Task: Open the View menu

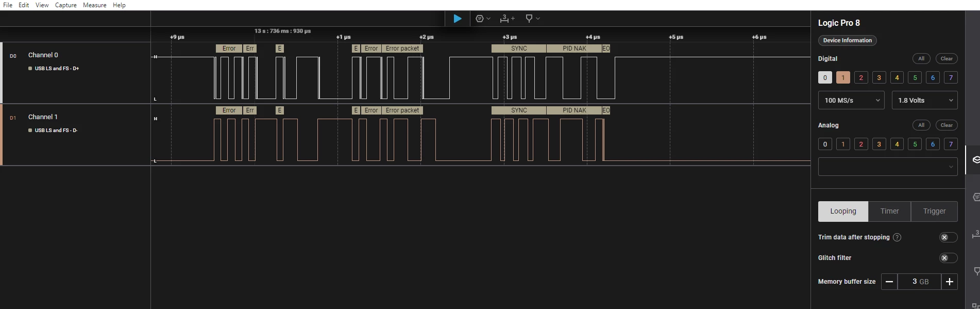Action: click(x=42, y=5)
